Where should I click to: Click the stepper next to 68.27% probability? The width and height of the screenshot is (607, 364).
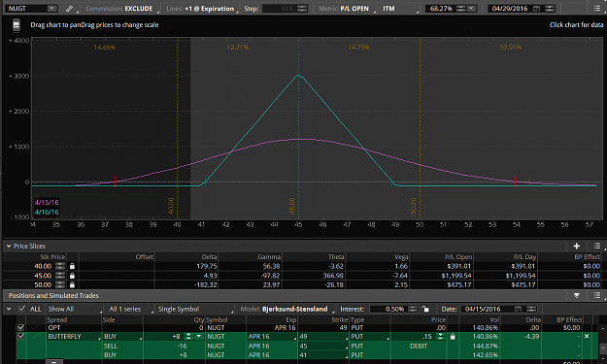pos(460,9)
